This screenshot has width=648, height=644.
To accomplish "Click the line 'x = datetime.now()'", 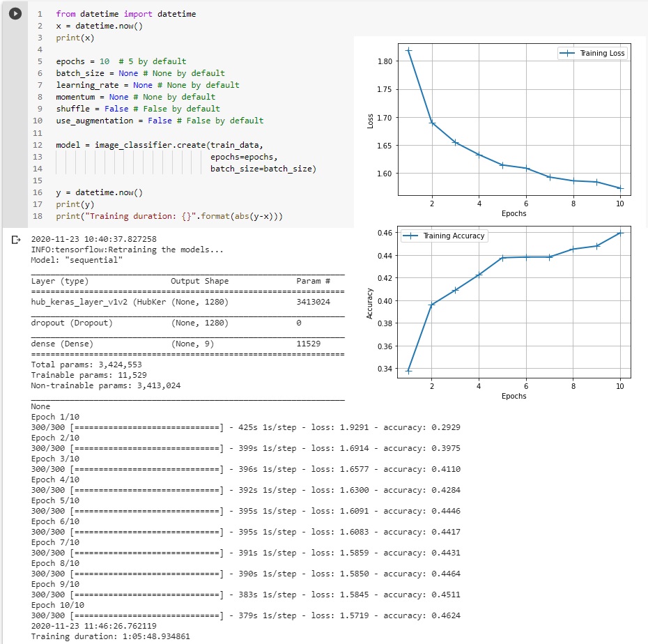I will pyautogui.click(x=99, y=26).
